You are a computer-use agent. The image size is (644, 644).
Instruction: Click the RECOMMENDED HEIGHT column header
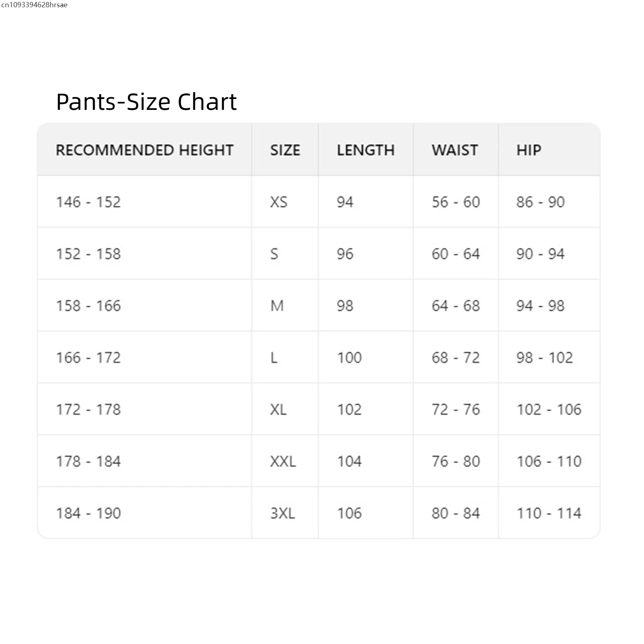pos(144,150)
